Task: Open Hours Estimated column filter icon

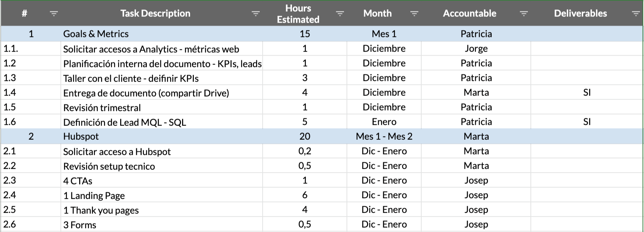Action: (340, 14)
